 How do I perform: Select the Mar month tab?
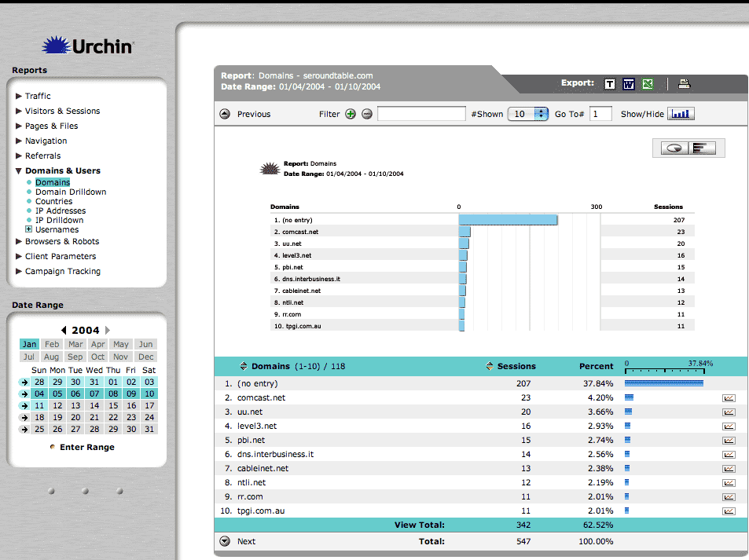(x=75, y=344)
